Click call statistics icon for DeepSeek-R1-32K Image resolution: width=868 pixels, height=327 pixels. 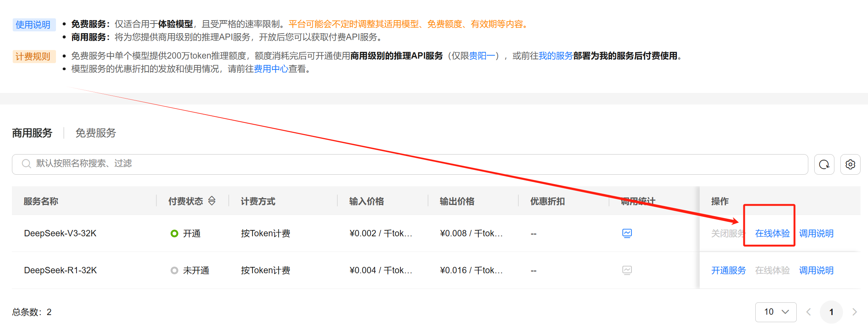point(627,270)
